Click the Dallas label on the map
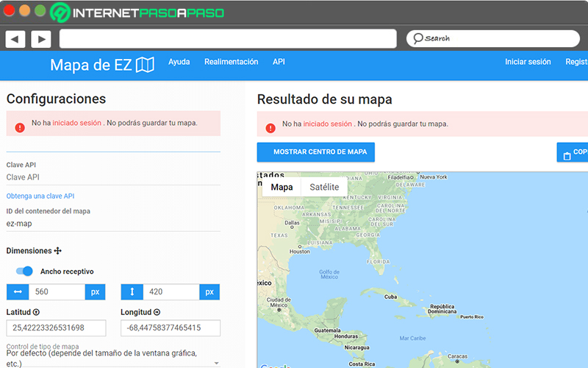 (x=292, y=223)
